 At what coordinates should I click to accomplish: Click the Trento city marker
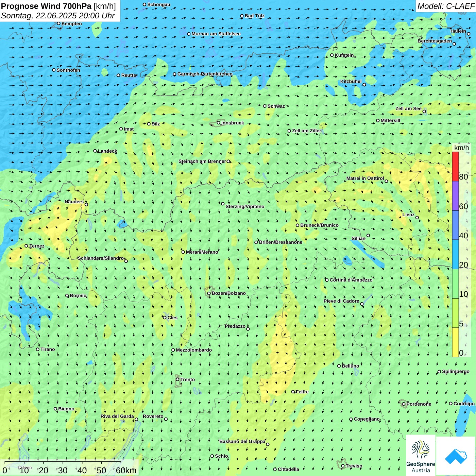pos(177,379)
